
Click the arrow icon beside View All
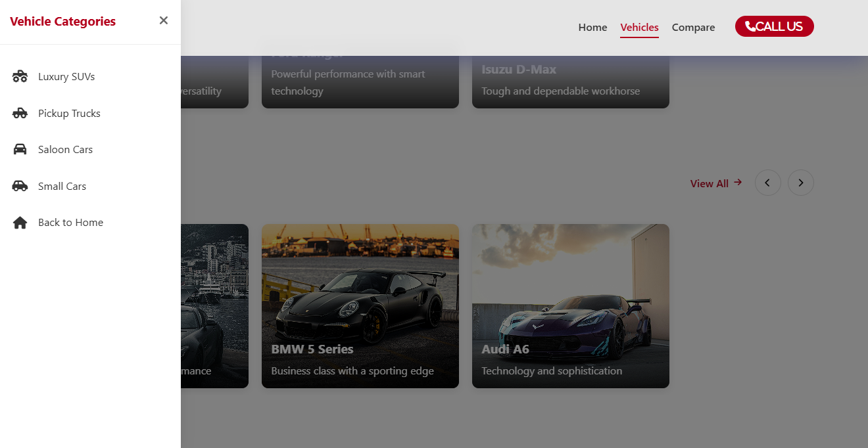tap(738, 183)
